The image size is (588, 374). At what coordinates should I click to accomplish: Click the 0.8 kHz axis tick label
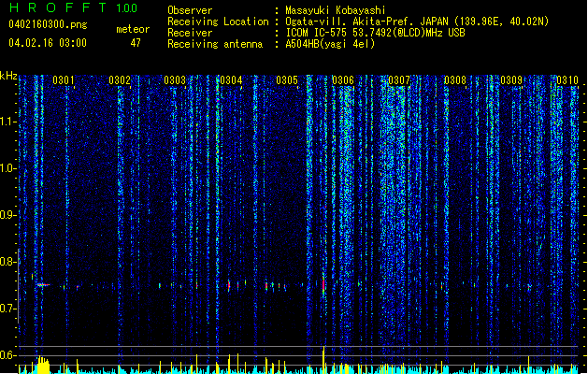click(8, 262)
